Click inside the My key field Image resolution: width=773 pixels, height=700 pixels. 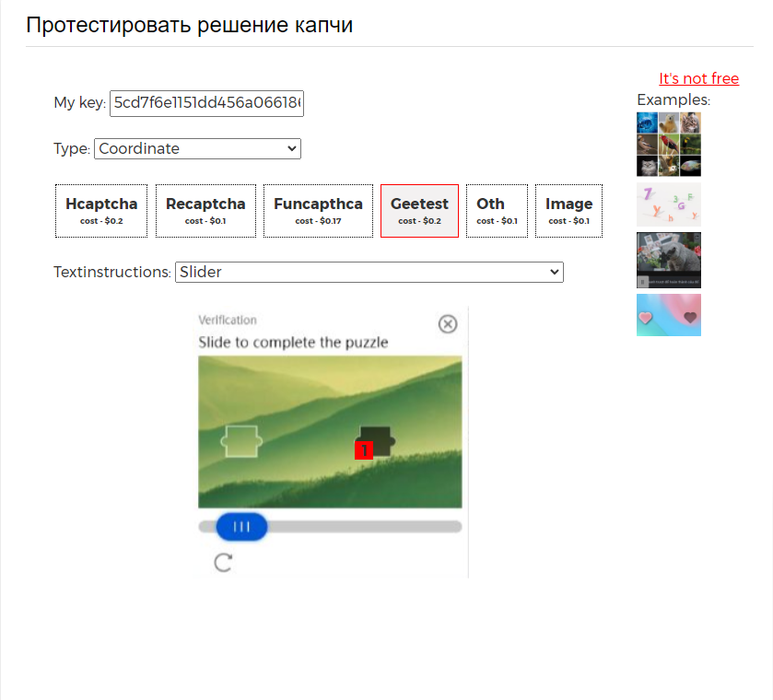pyautogui.click(x=206, y=103)
